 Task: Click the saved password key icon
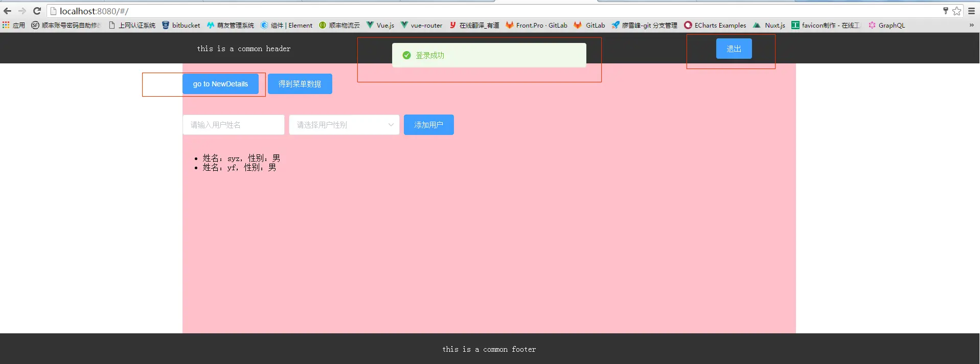tap(945, 11)
